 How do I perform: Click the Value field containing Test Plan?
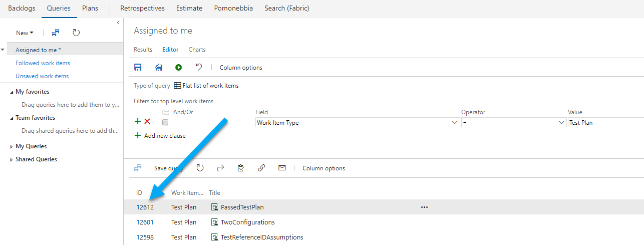605,122
